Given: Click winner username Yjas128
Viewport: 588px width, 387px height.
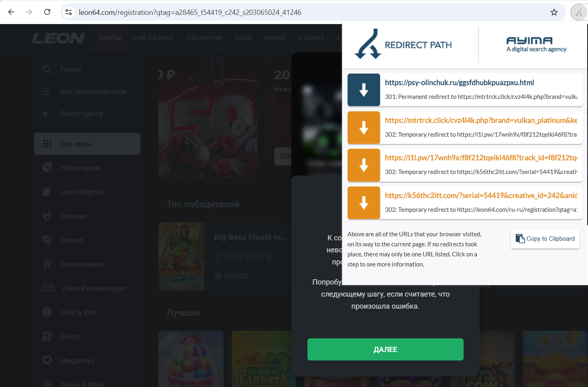Looking at the screenshot, I should point(236,276).
